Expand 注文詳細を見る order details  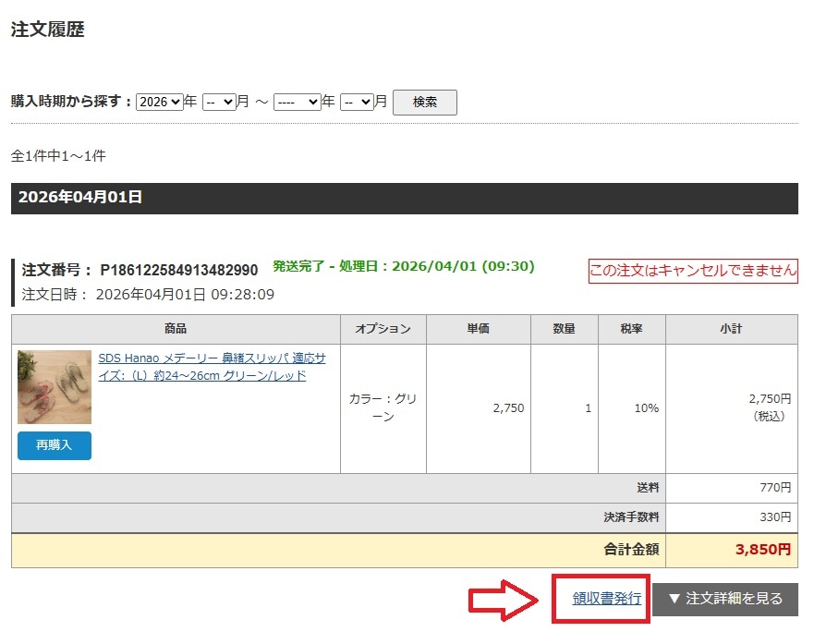pos(724,599)
